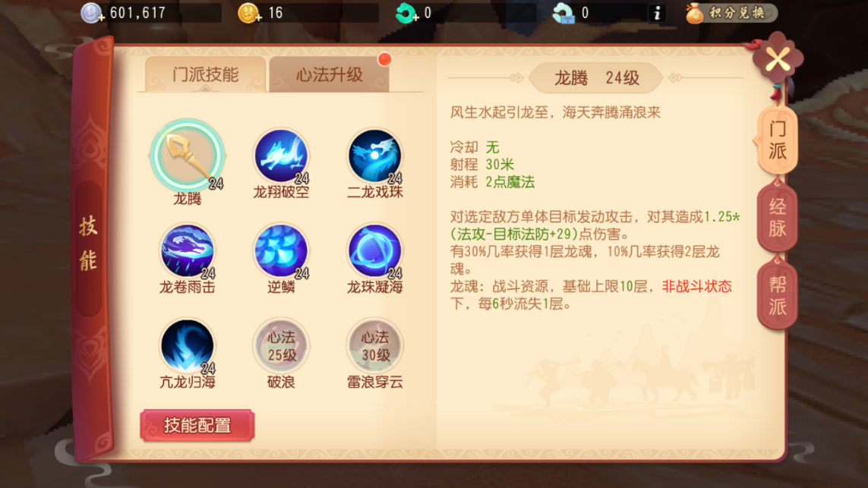Open the 帮派 side tab

777,296
